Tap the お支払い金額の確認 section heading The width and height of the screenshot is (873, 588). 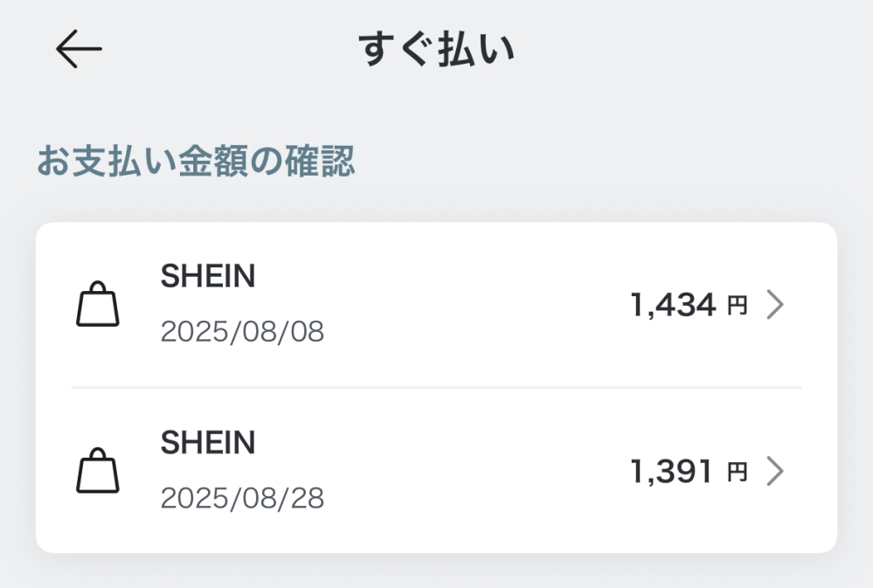pos(196,162)
